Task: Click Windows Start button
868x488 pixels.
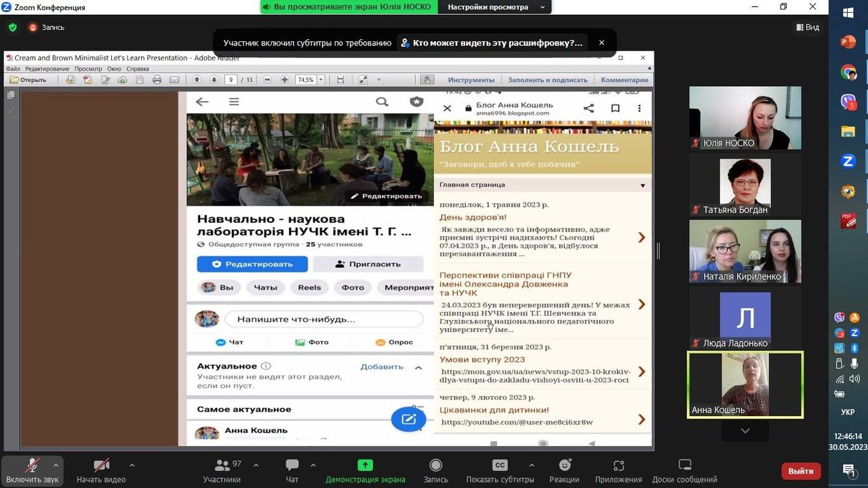Action: coord(848,13)
